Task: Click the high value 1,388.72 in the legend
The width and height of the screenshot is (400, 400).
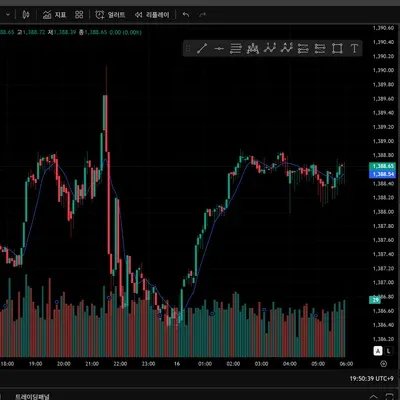Action: (34, 32)
